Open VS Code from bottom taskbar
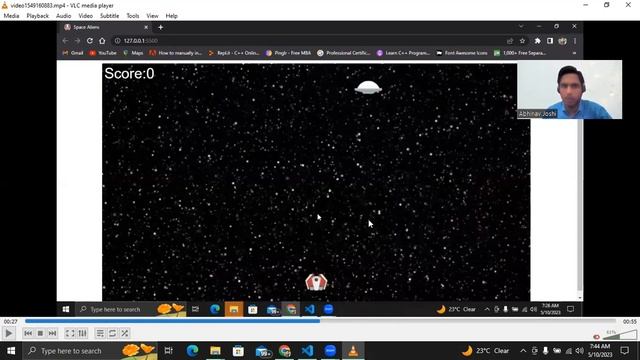Screen dimensions: 640x360 (307, 351)
